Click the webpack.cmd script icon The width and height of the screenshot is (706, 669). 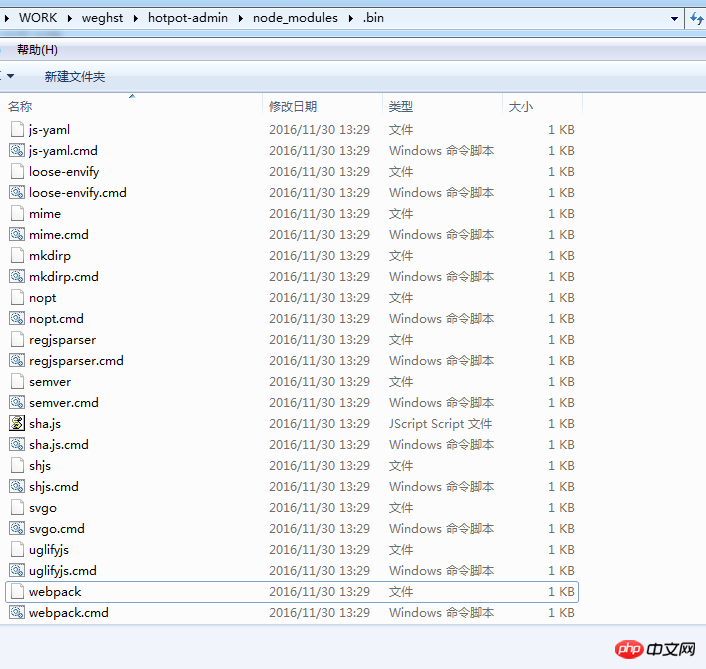pyautogui.click(x=17, y=612)
